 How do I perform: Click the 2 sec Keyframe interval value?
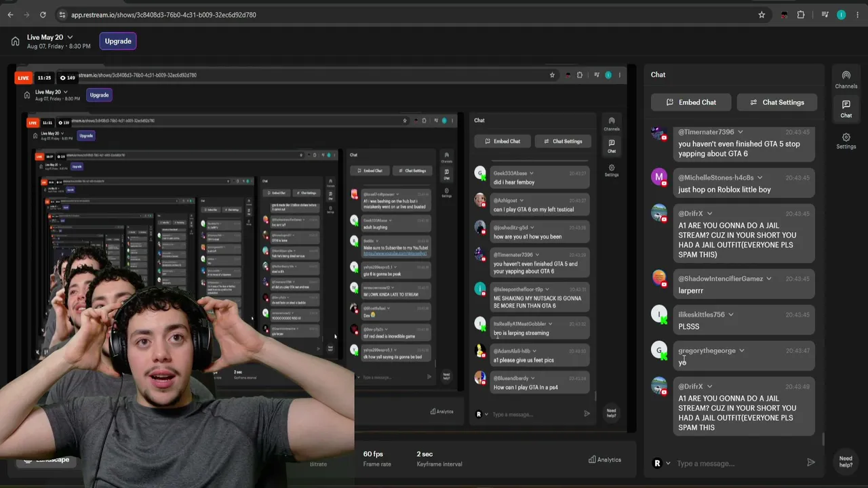pyautogui.click(x=425, y=454)
